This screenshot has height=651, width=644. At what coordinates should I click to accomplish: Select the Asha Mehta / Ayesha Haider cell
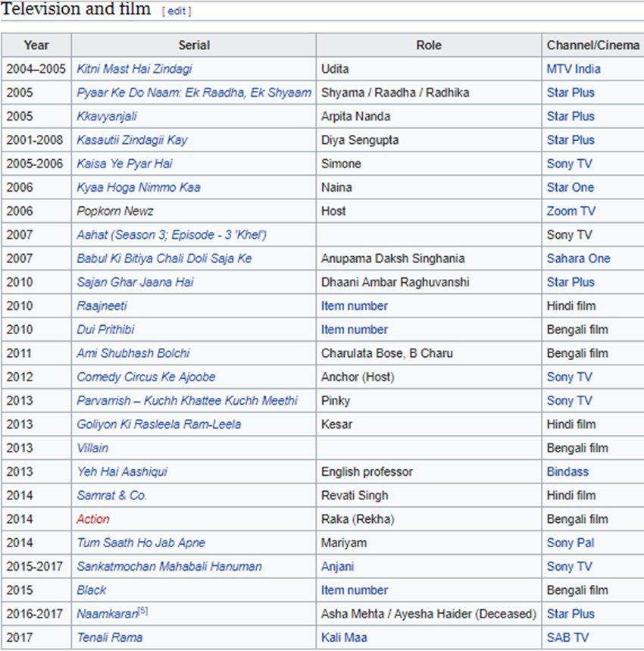point(429,614)
